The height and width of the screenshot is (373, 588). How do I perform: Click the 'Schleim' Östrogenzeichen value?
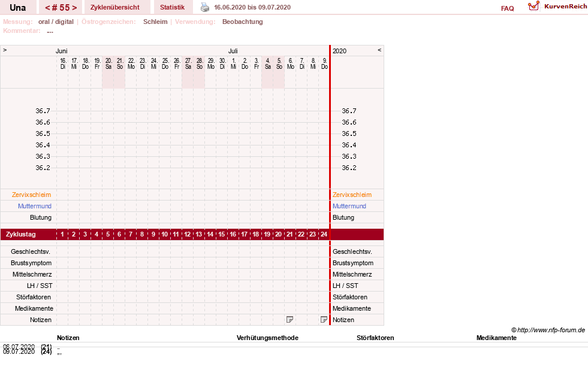155,22
